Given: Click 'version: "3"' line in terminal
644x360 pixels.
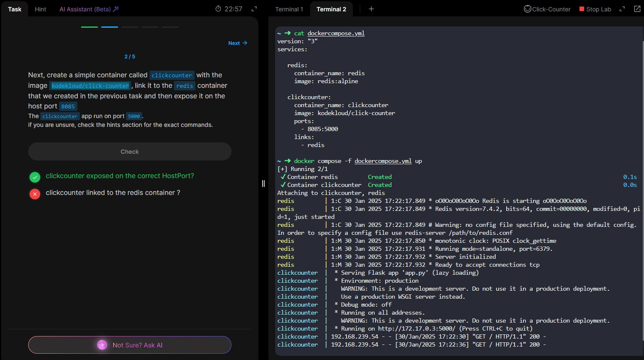Looking at the screenshot, I should [297, 41].
